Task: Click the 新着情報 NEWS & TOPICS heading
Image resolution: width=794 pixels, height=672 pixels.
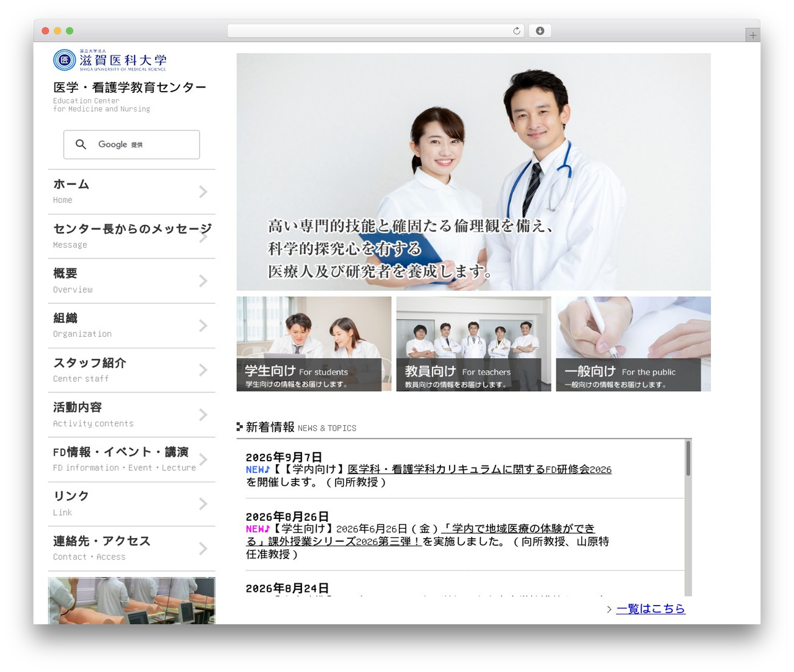Action: 297,427
